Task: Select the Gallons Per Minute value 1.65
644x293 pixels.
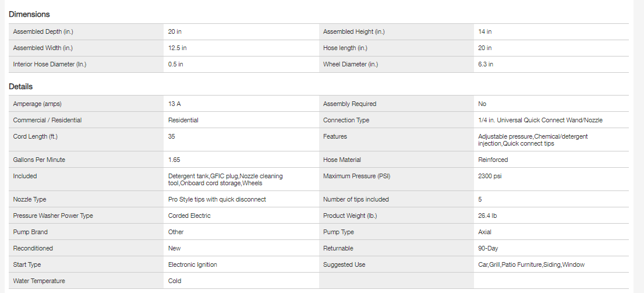Action: click(174, 160)
